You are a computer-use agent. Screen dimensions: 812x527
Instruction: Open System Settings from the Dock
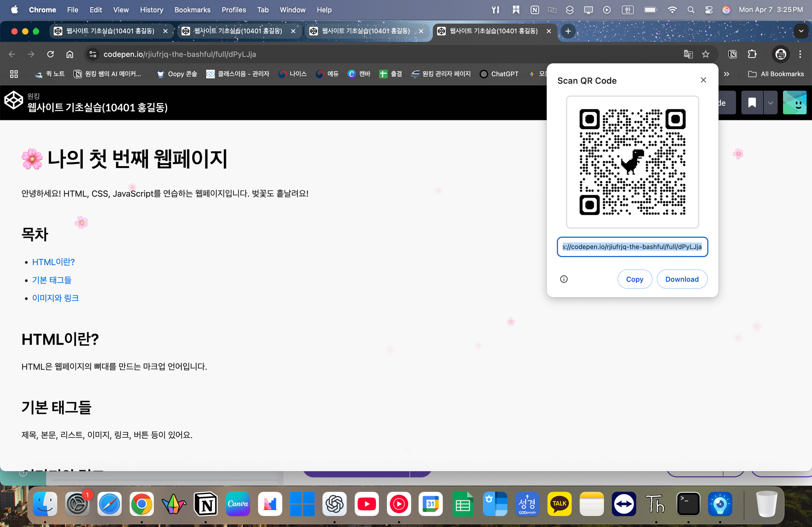tap(77, 504)
